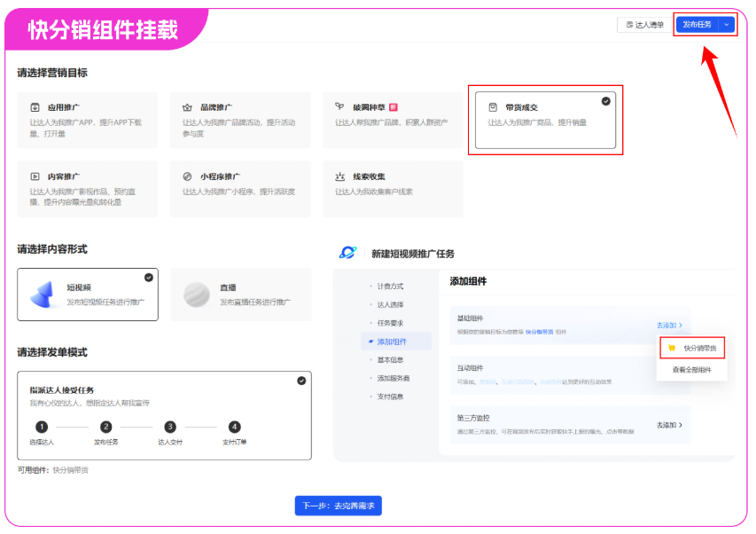
Task: Select the 短视频 content format card
Action: (x=88, y=294)
